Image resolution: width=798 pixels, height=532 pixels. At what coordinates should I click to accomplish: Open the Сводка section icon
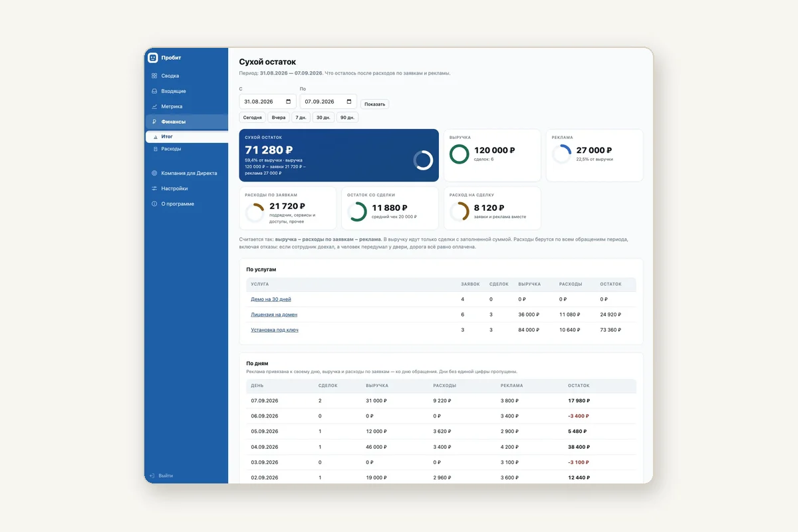[154, 76]
